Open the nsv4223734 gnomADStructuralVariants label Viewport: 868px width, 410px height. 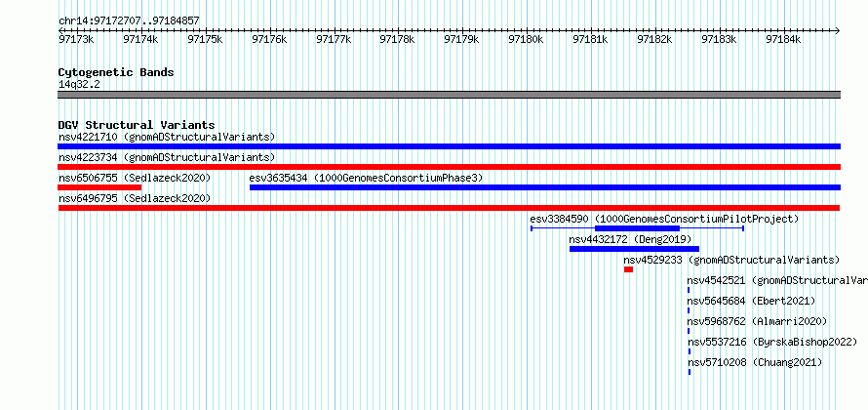click(x=167, y=157)
